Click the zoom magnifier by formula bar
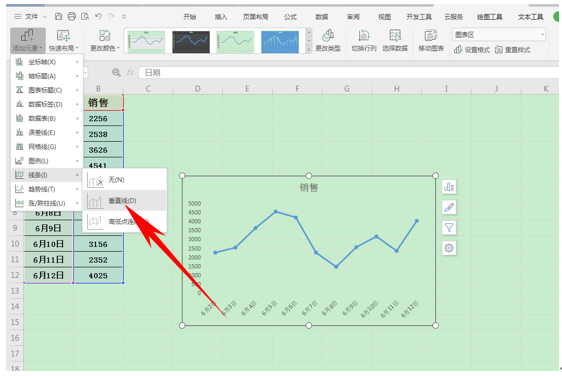Image resolution: width=562 pixels, height=376 pixels. (x=116, y=73)
